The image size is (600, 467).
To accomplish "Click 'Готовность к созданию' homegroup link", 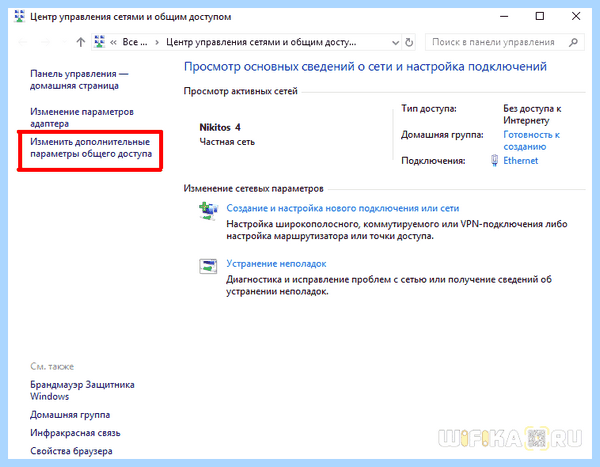I will pos(532,140).
